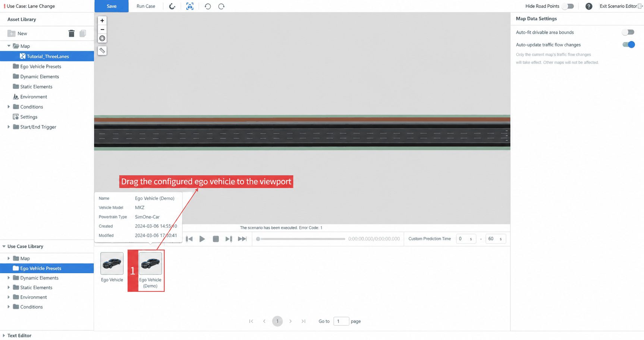Toggle Auto-update traffic flow changes
This screenshot has height=340, width=644.
628,45
